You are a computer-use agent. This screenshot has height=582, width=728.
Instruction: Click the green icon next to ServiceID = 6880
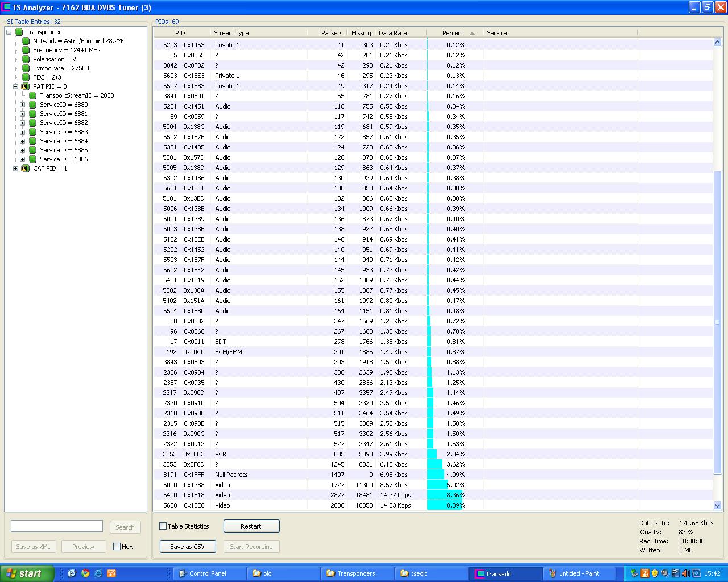[x=33, y=105]
